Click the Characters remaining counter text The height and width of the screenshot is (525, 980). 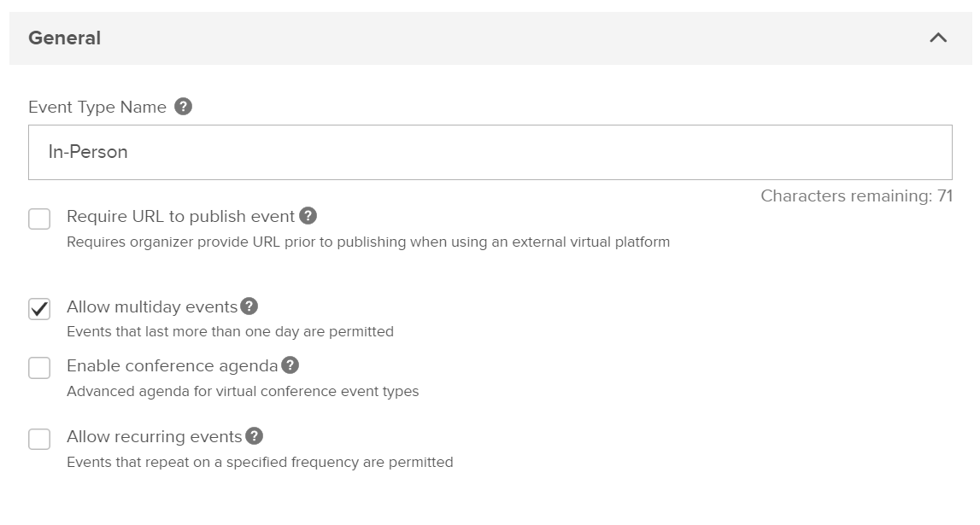click(857, 196)
